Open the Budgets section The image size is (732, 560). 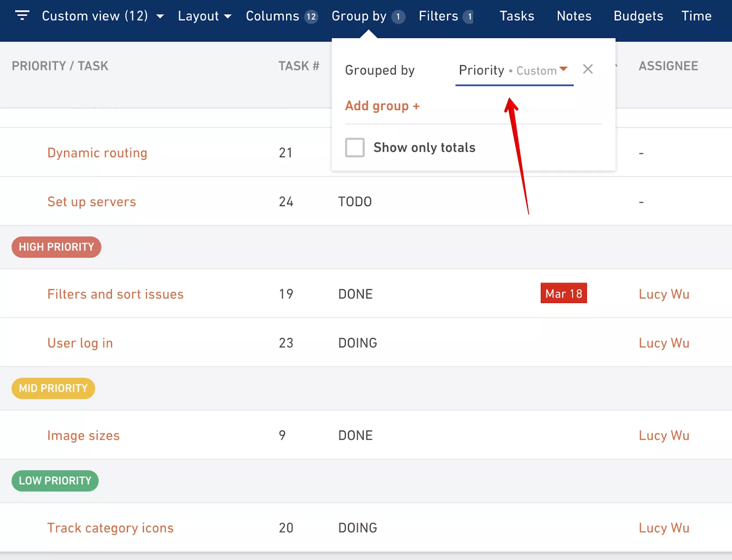point(638,16)
